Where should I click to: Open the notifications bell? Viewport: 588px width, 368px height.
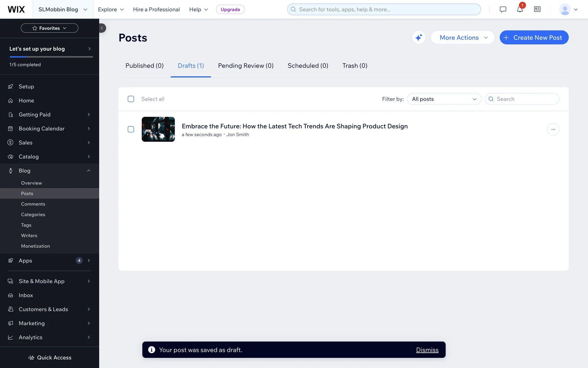click(x=520, y=9)
